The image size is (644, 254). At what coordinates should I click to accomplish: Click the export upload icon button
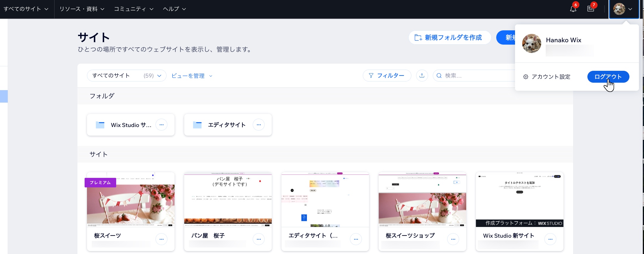(x=422, y=76)
